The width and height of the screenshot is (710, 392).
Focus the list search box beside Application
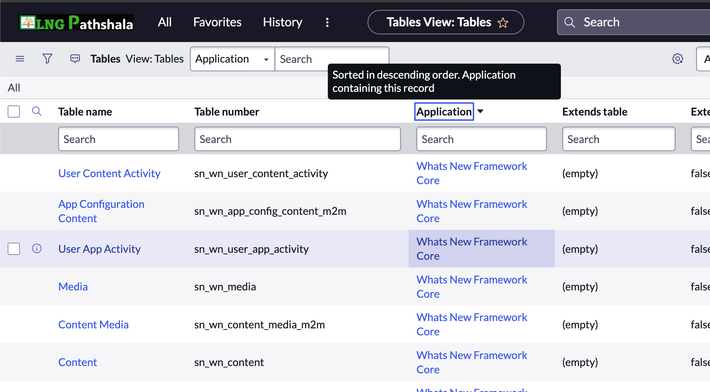click(332, 59)
